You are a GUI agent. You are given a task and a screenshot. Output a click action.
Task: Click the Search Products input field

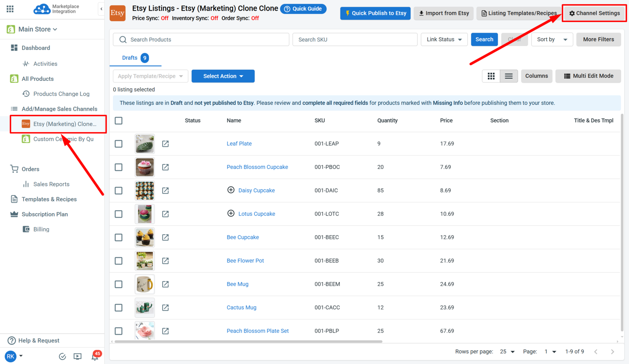(x=201, y=40)
